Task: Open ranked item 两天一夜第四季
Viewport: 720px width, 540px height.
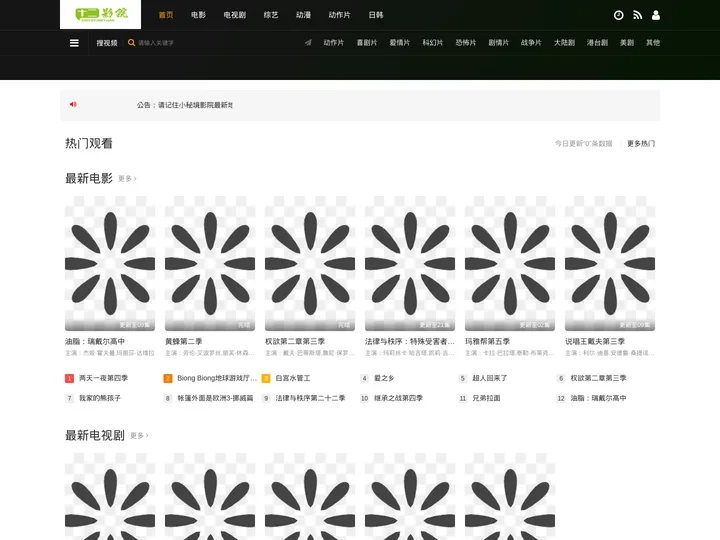Action: pyautogui.click(x=103, y=378)
